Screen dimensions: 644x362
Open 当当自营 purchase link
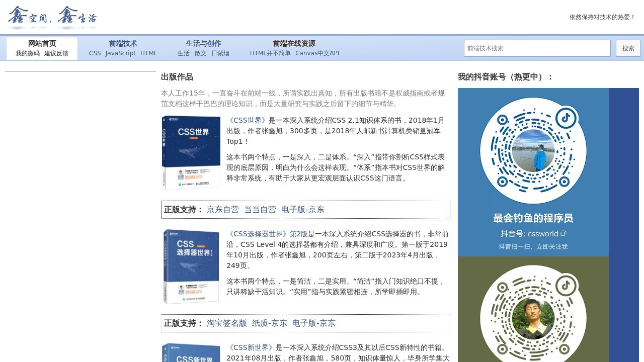coord(260,210)
